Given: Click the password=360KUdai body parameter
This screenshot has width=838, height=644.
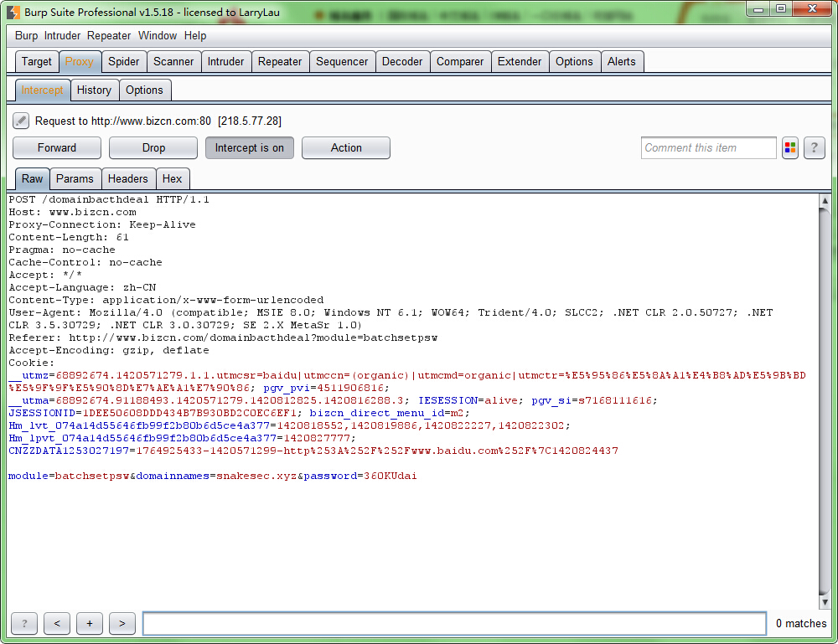Looking at the screenshot, I should click(360, 476).
